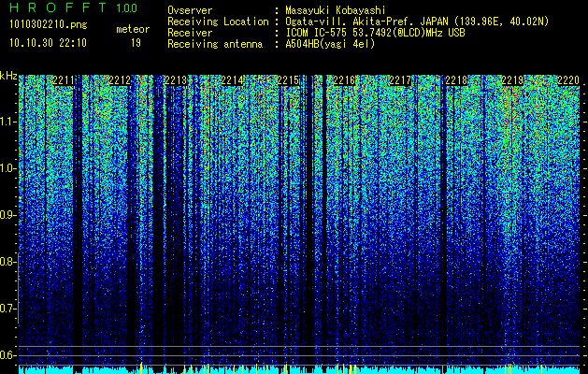
Task: Click the 0.8 frequency axis label
Action: 7,262
